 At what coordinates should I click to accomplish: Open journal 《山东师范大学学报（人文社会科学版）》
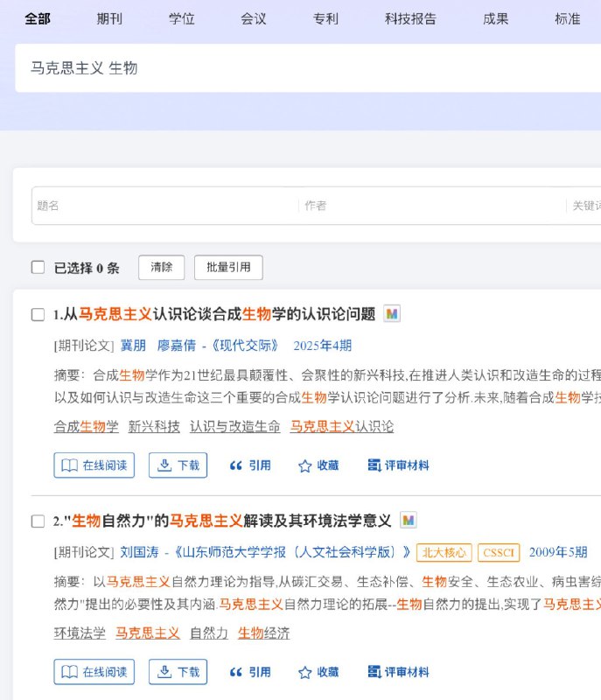tap(291, 553)
